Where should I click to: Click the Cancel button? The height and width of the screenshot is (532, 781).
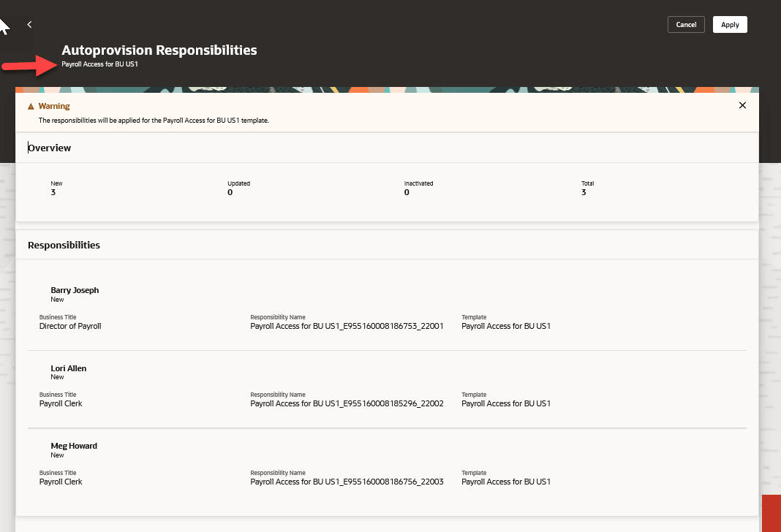click(x=686, y=24)
